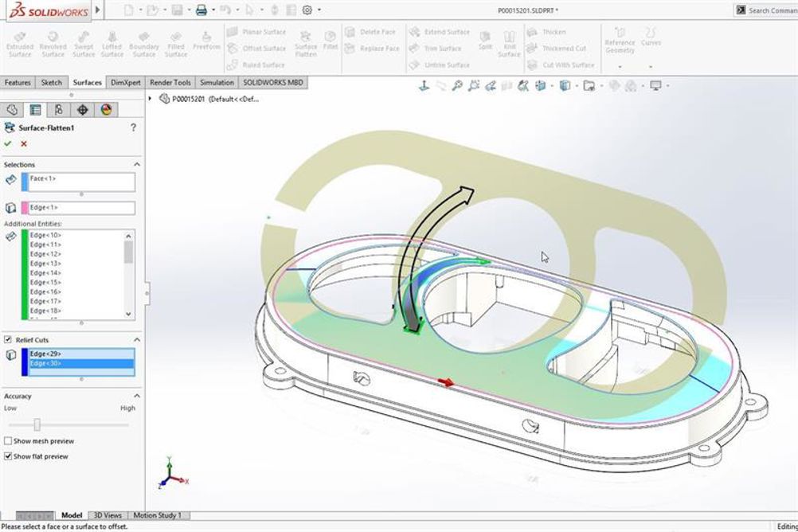Cancel Surface-Flatten1 with the red X
This screenshot has width=798, height=532.
[x=23, y=144]
